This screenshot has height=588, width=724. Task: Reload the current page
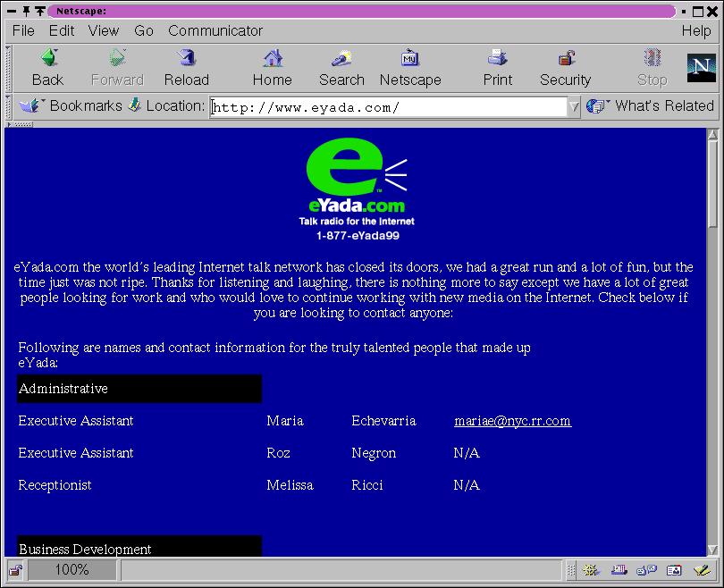(187, 58)
